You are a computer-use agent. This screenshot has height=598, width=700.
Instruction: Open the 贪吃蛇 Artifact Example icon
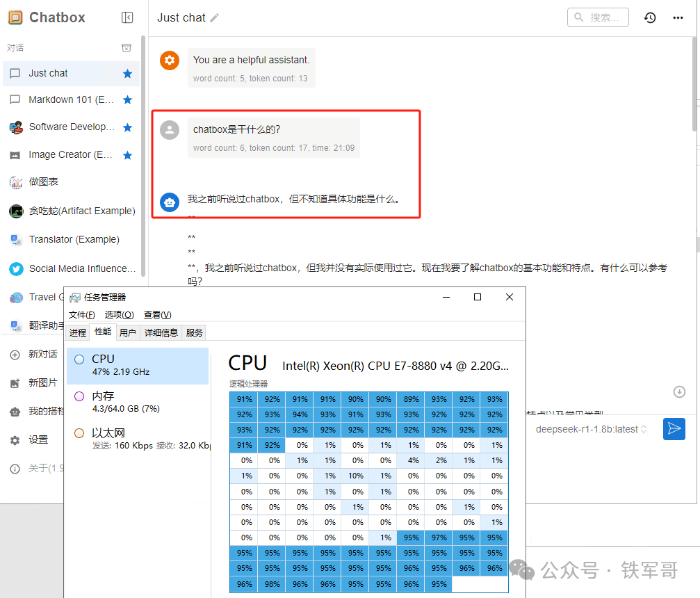coord(16,211)
